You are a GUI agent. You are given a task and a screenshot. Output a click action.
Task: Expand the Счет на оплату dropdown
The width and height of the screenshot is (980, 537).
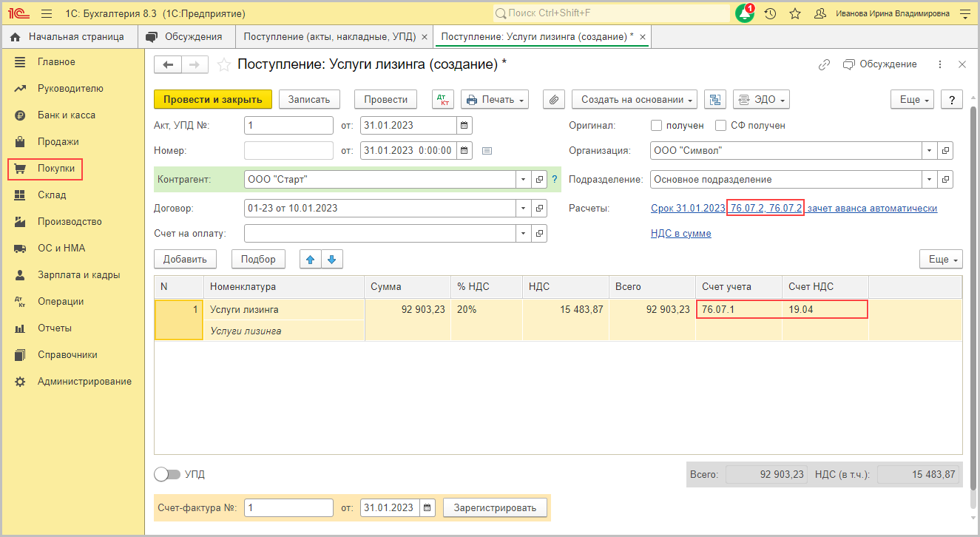point(524,233)
